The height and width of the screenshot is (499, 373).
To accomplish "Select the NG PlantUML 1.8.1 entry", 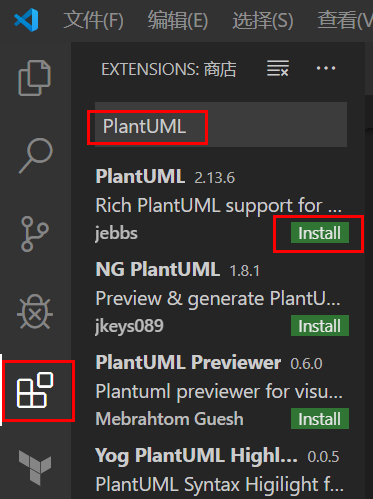I will click(x=222, y=298).
